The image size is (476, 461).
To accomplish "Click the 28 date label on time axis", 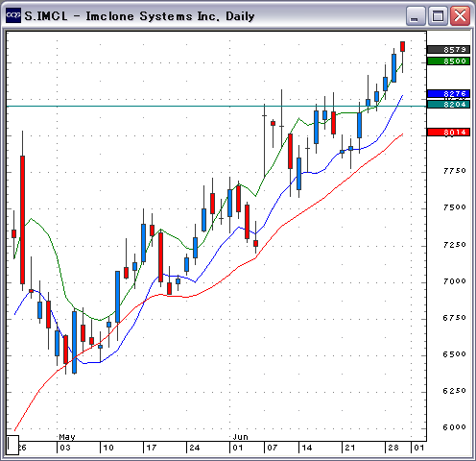I will click(x=393, y=448).
